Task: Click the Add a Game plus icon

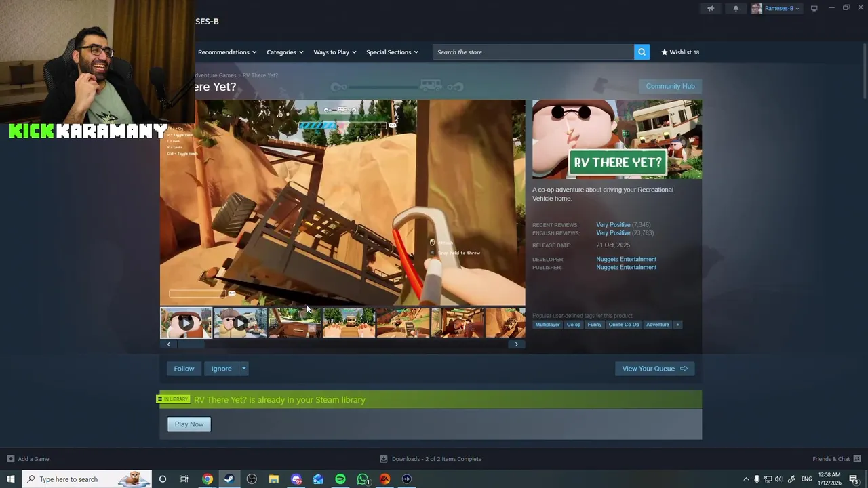Action: coord(10,459)
